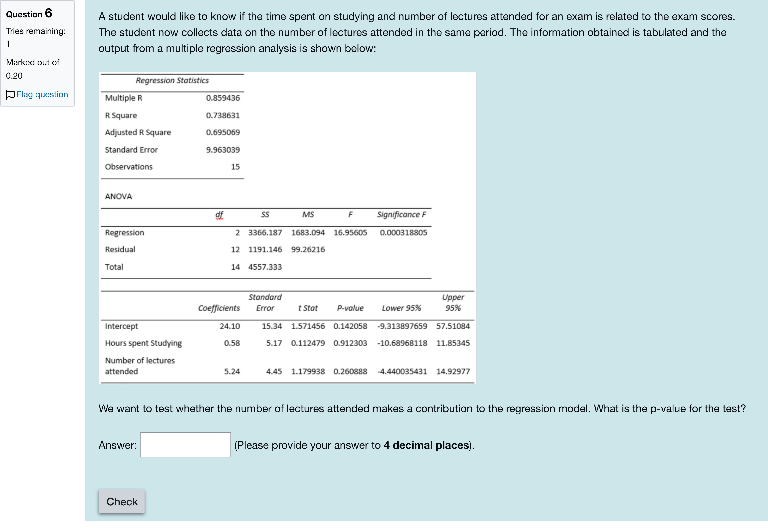Click the flag icon beside Flag question
Image resolution: width=768 pixels, height=532 pixels.
click(10, 95)
